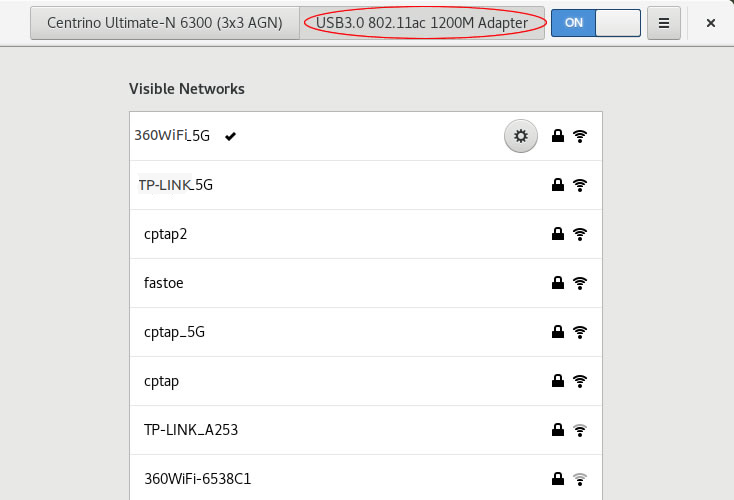Screen dimensions: 734x500
Task: Click the Wi-Fi signal icon for cptap
Action: 580,381
